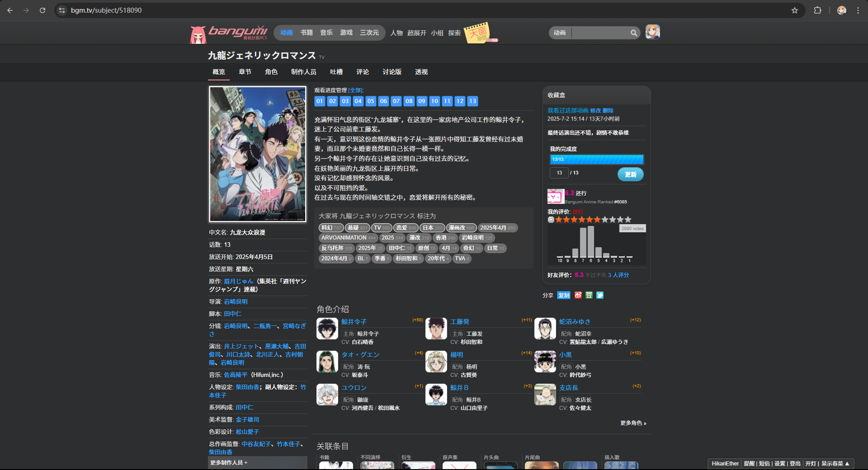Select episode 01 in progress manager

[x=320, y=101]
